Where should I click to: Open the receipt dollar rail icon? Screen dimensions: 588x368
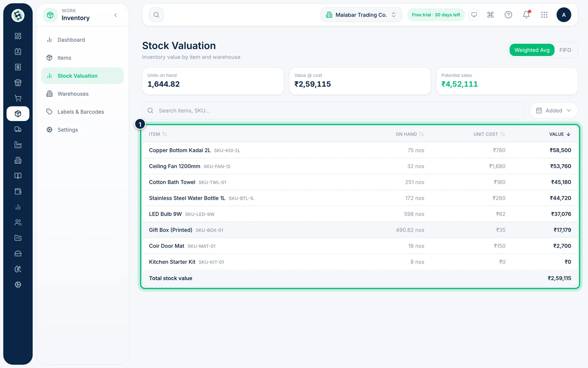[x=18, y=67]
